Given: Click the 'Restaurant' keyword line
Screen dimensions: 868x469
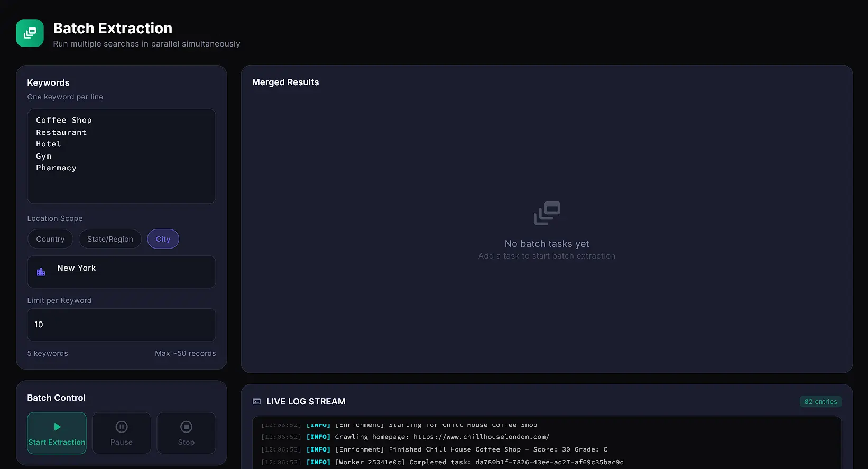Looking at the screenshot, I should [x=61, y=132].
